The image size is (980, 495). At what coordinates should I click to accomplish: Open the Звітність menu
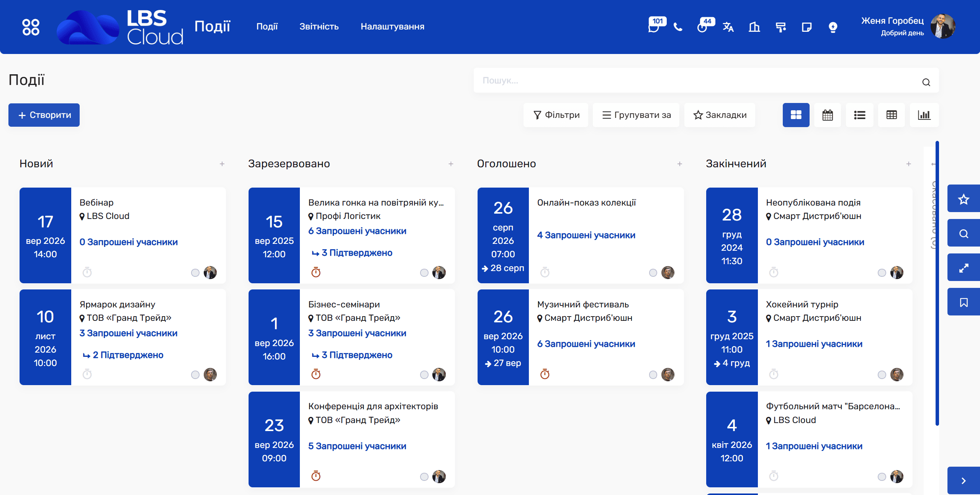point(319,27)
